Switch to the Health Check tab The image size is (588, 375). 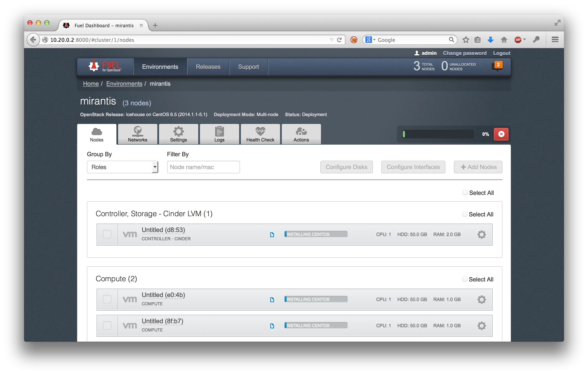[x=260, y=134]
